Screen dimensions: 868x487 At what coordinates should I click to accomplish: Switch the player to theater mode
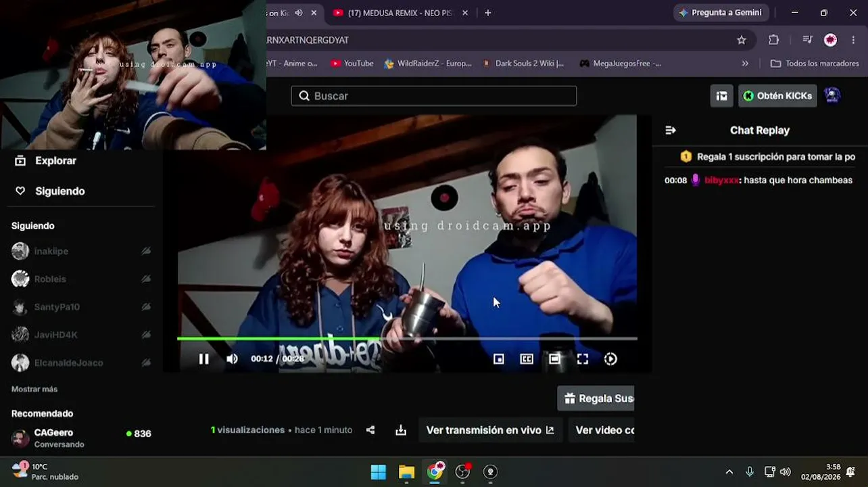554,359
